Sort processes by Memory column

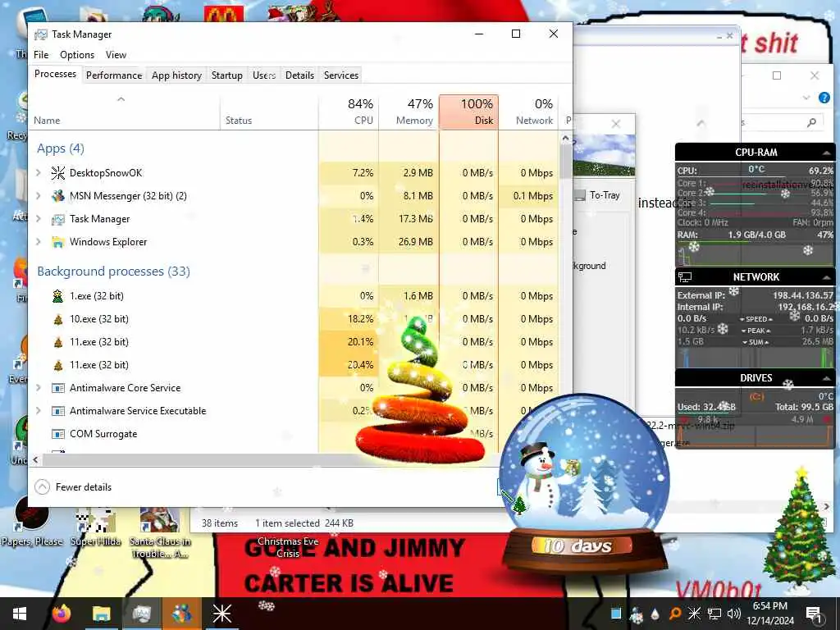[409, 112]
